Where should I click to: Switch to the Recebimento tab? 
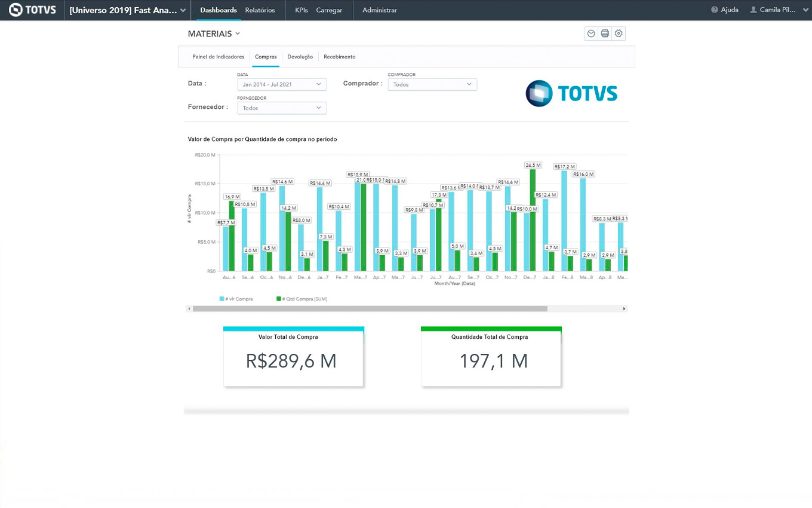pos(339,57)
